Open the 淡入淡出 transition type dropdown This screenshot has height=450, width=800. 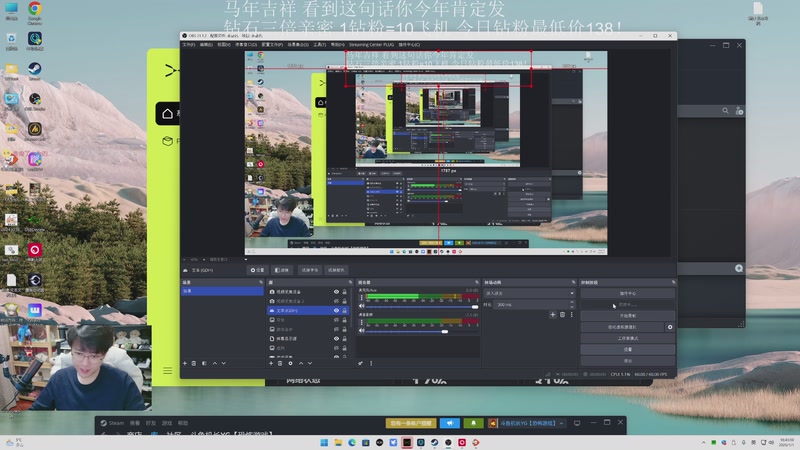(x=530, y=293)
